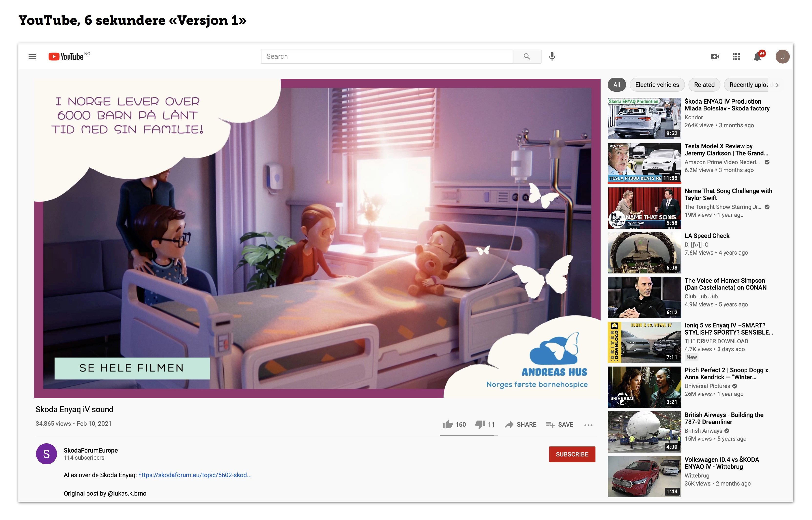Show more filter chips with right chevron
Viewport: 812px width, 520px height.
[777, 85]
